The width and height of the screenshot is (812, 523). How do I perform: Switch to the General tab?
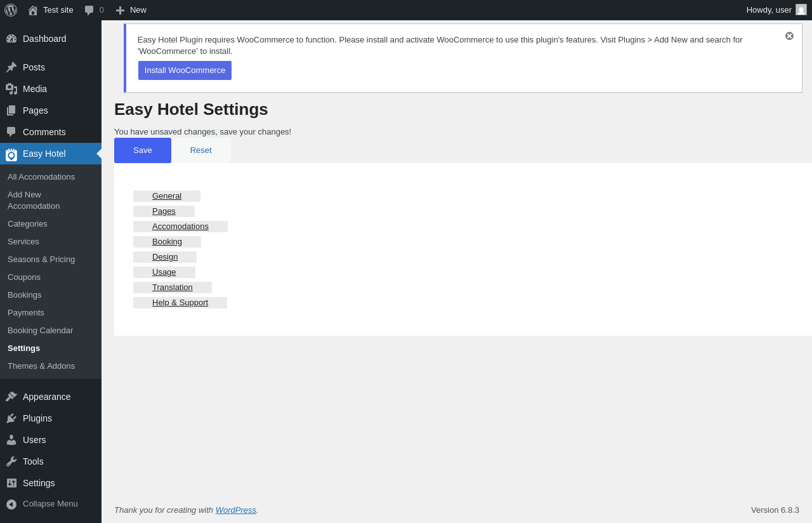coord(167,196)
